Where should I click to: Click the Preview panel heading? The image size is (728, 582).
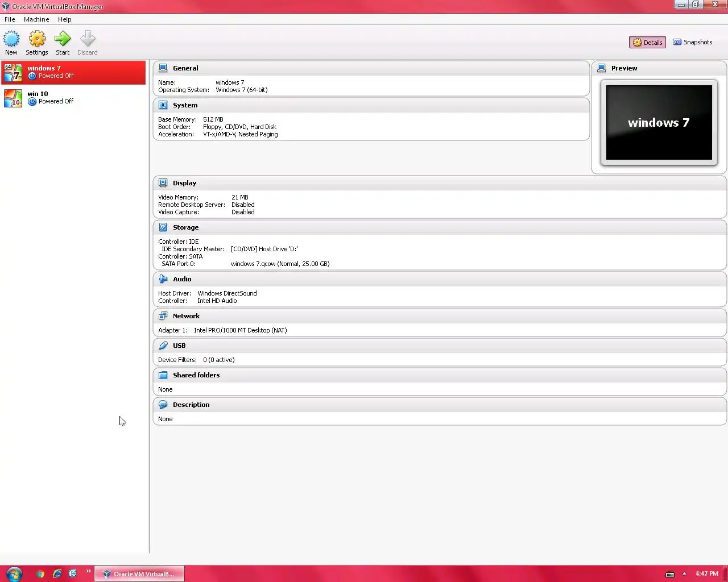[624, 68]
